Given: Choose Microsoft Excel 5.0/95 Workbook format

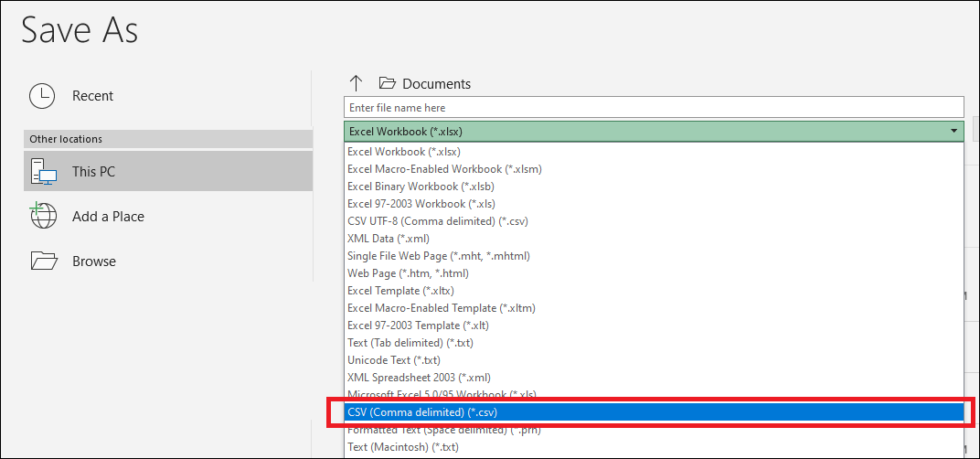Looking at the screenshot, I should pyautogui.click(x=654, y=394).
